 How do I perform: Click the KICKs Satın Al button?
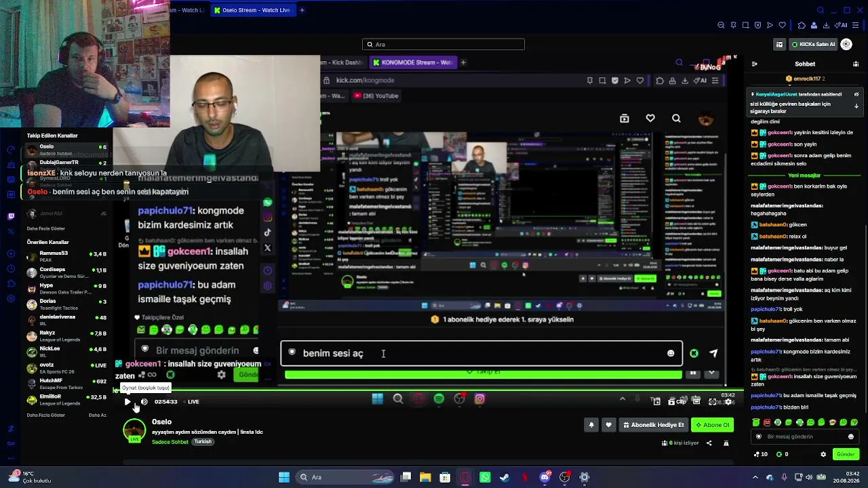812,44
